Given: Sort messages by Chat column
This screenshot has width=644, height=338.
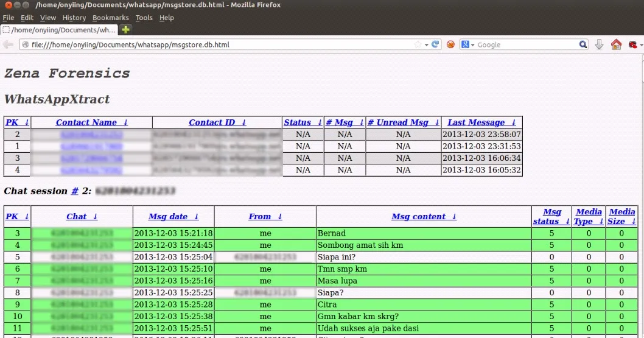Looking at the screenshot, I should click(x=82, y=216).
